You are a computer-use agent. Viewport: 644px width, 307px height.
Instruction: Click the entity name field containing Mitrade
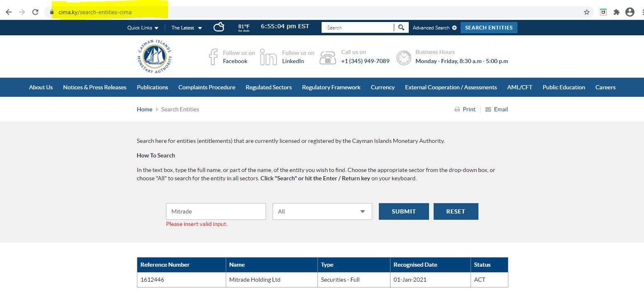pyautogui.click(x=216, y=211)
